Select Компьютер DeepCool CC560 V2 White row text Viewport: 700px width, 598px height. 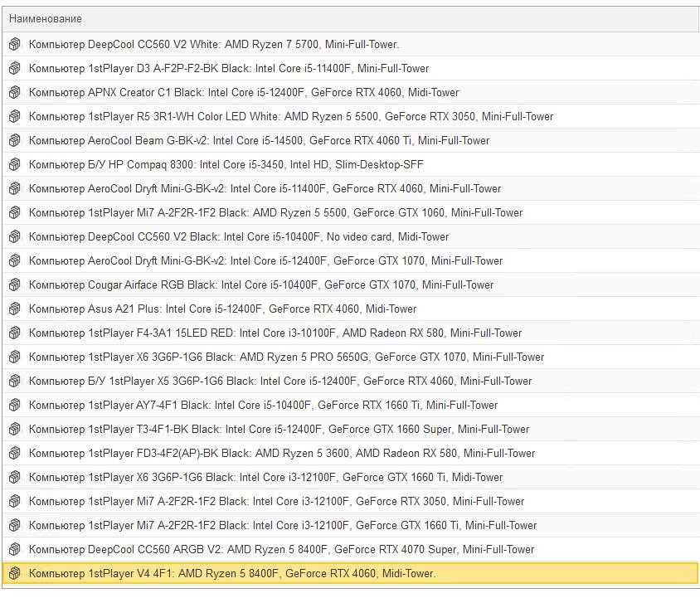tap(214, 45)
